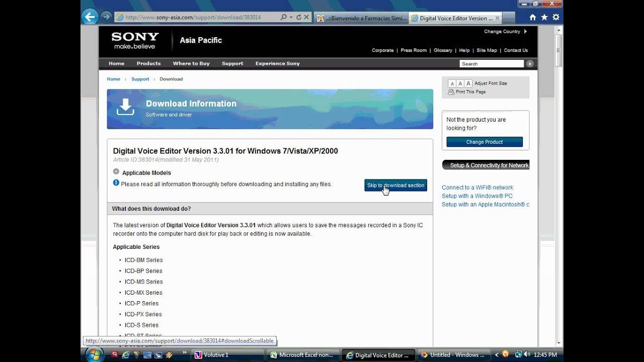Open the Support menu
The image size is (644, 362).
tap(232, 63)
